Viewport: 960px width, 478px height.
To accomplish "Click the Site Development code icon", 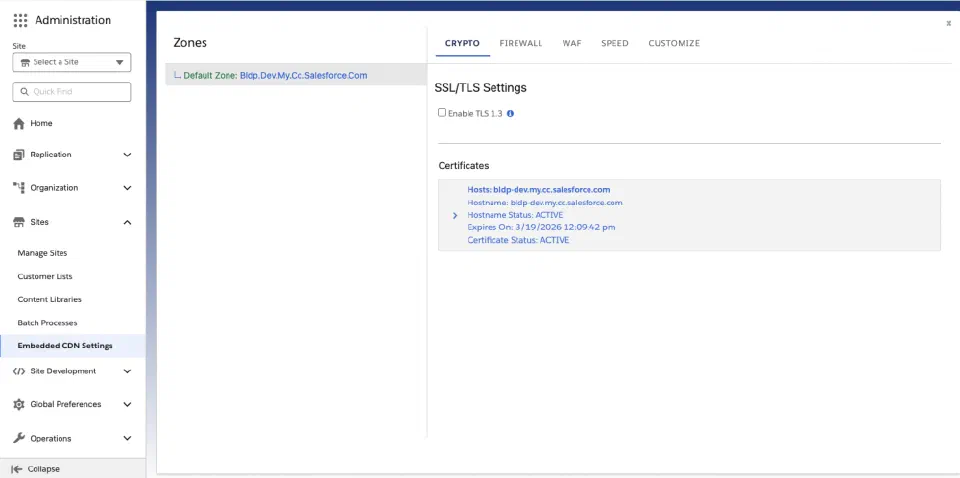I will [x=18, y=371].
